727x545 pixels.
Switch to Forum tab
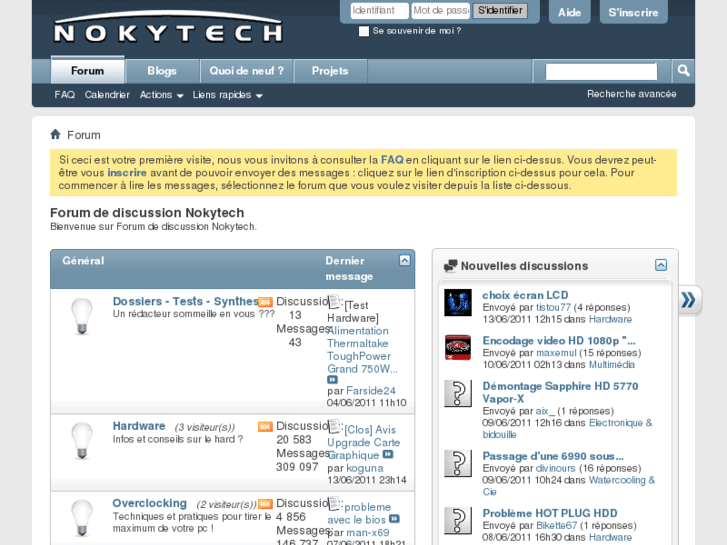pyautogui.click(x=88, y=71)
